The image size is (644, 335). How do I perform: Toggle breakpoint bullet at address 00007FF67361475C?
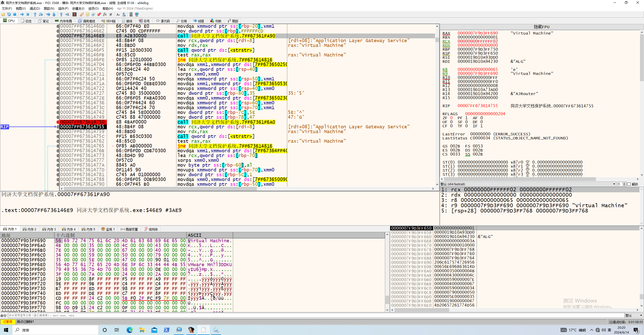tap(58, 136)
